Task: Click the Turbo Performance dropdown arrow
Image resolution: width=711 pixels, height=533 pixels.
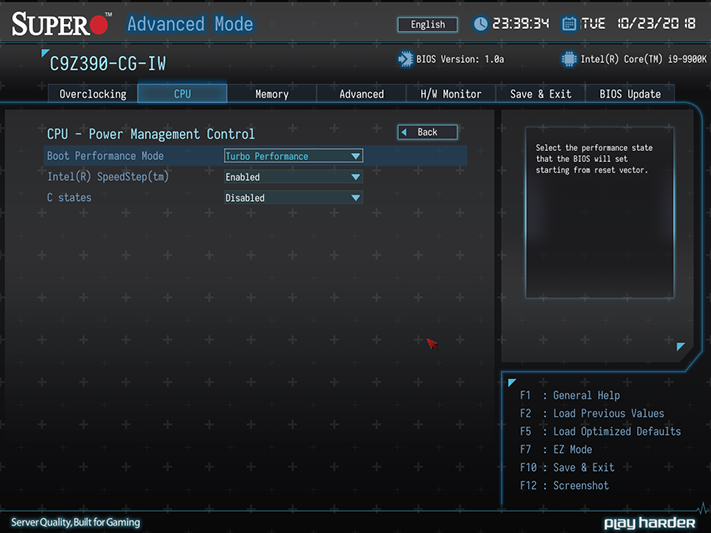Action: tap(356, 156)
